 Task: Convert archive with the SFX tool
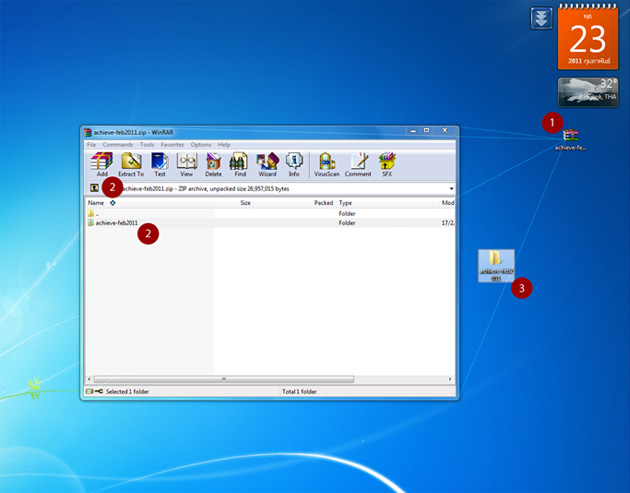(387, 164)
